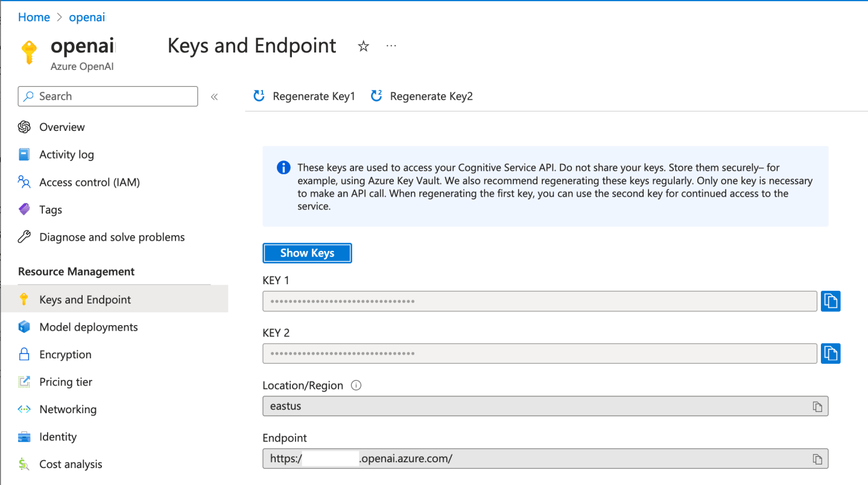The height and width of the screenshot is (485, 868).
Task: Open the Tags label
Action: (51, 209)
